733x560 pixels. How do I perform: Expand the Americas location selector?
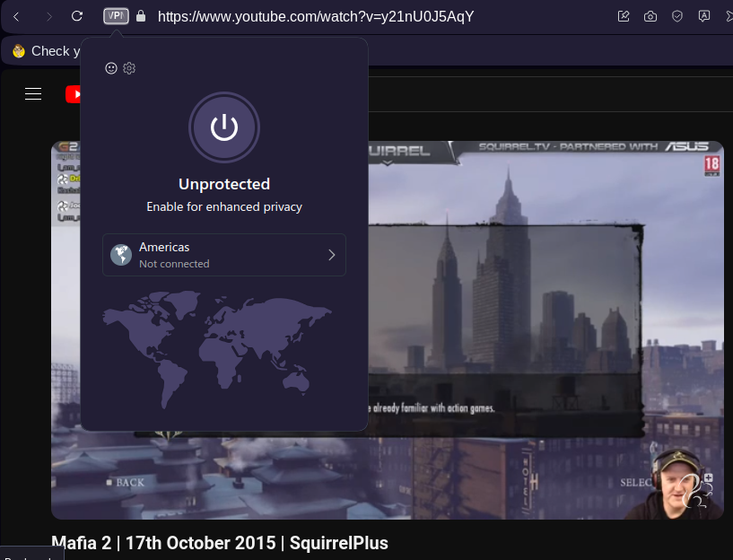(x=224, y=255)
